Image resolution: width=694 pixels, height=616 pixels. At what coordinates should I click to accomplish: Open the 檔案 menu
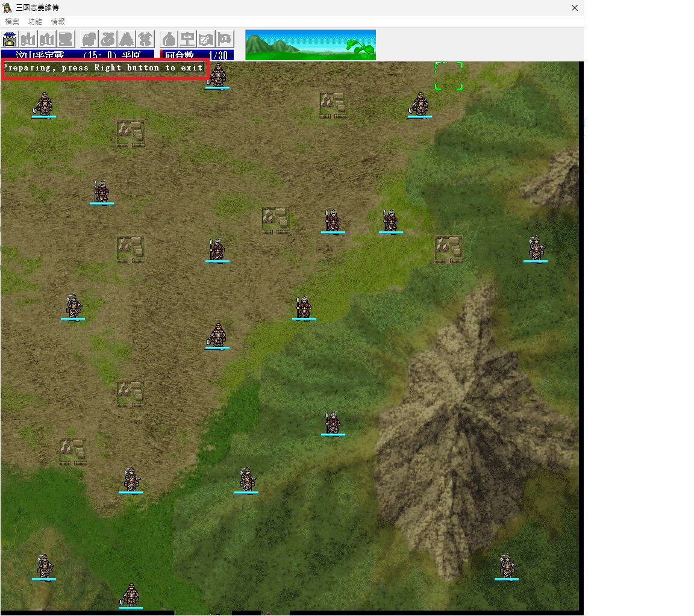coord(12,21)
